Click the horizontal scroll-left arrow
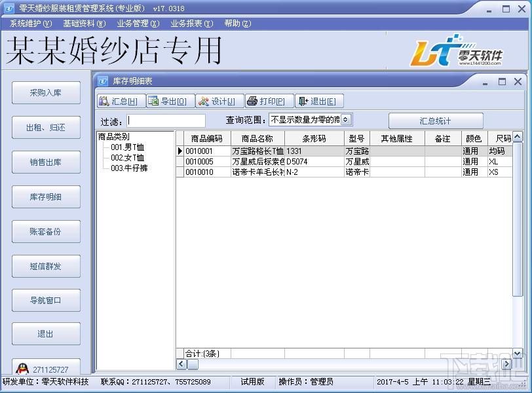Viewport: 532px width, 393px height. 181,364
